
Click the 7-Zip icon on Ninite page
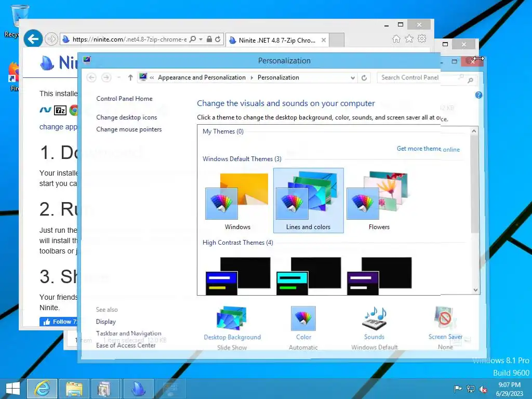60,110
